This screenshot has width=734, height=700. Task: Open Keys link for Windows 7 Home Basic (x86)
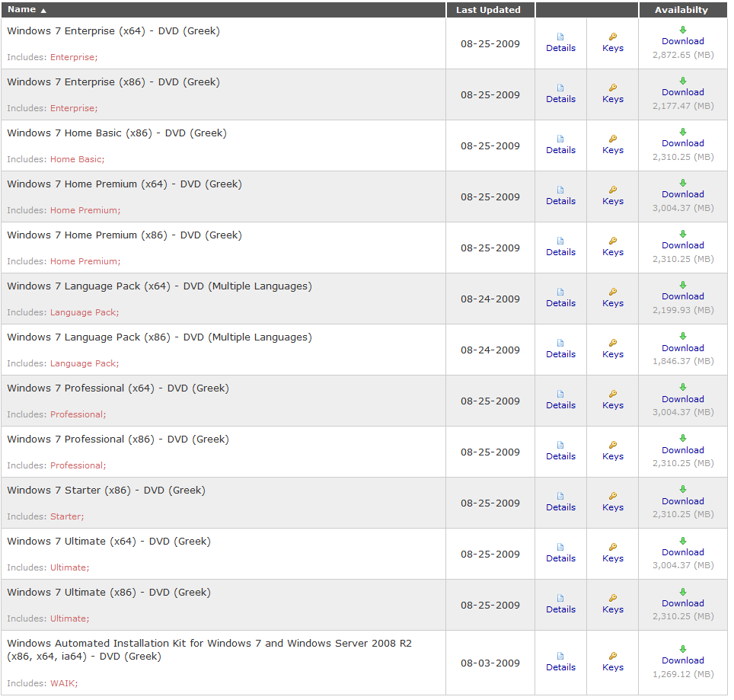(x=613, y=150)
